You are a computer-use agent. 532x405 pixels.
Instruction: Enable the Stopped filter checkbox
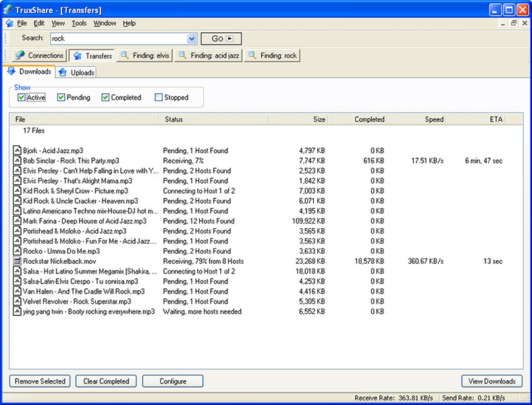tap(159, 97)
